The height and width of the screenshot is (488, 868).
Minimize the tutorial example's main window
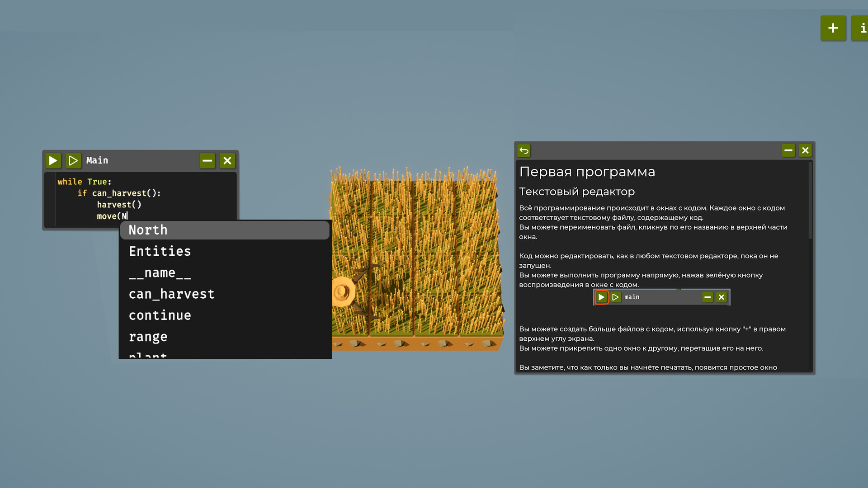pyautogui.click(x=708, y=297)
